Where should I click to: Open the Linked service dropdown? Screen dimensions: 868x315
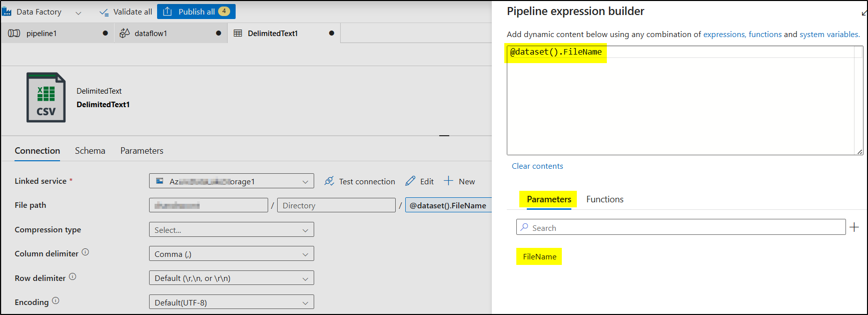click(x=231, y=181)
